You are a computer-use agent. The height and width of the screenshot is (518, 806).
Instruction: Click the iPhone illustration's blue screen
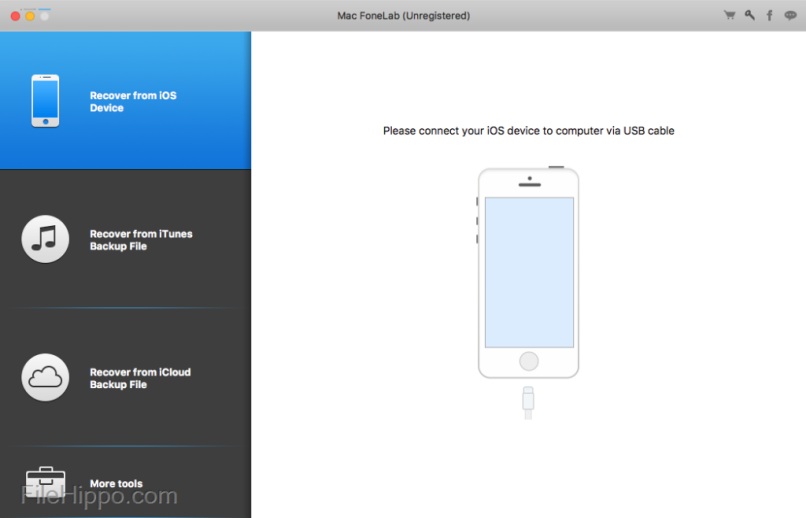(x=529, y=271)
